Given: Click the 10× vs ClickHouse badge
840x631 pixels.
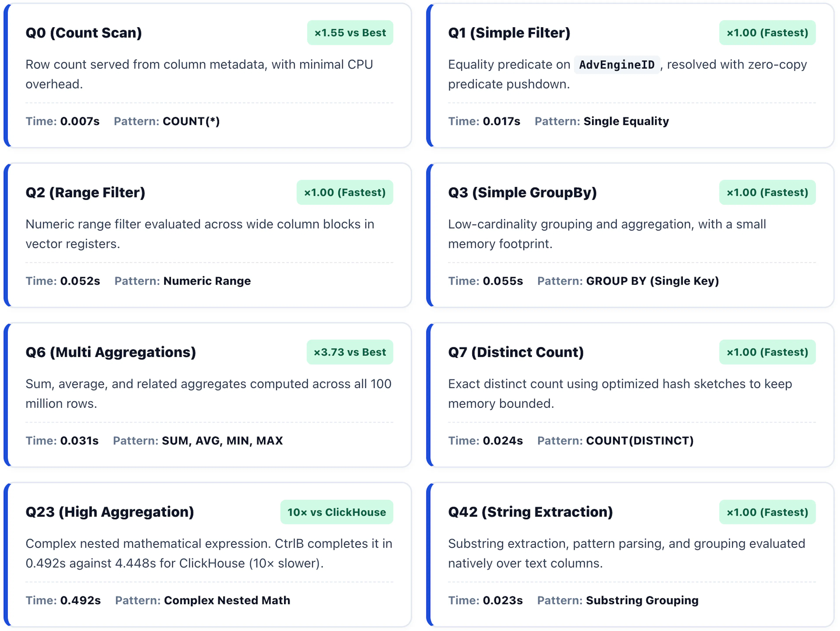Looking at the screenshot, I should (x=336, y=512).
